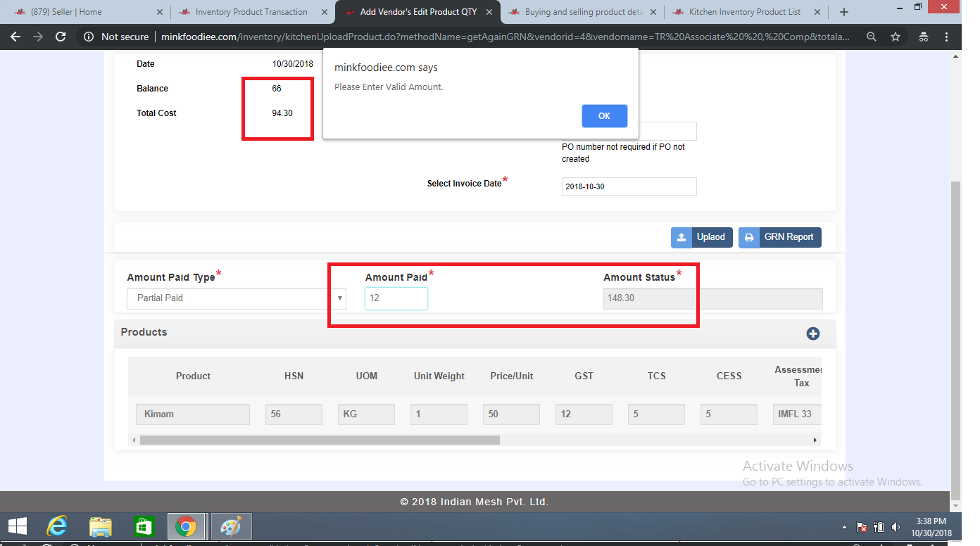980x546 pixels.
Task: Switch to Kitchen Inventory Product List tab
Action: [x=745, y=12]
